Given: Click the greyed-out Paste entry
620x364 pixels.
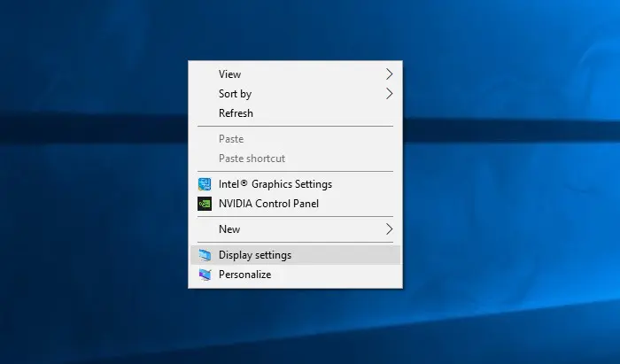Looking at the screenshot, I should click(x=295, y=139).
